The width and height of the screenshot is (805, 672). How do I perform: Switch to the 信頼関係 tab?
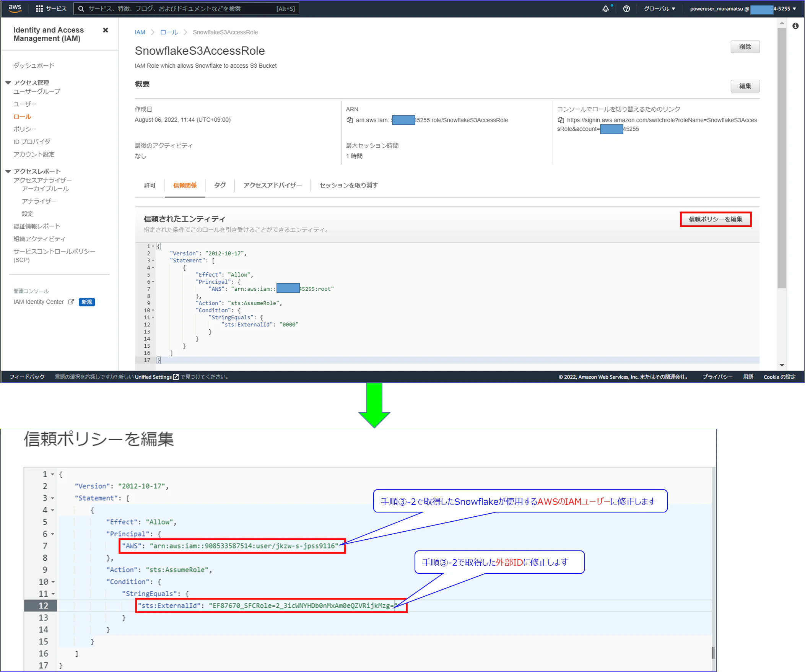(x=185, y=185)
